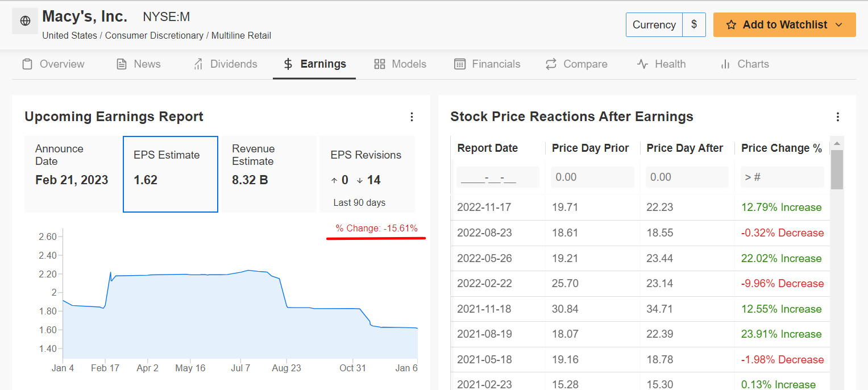This screenshot has height=390, width=868.
Task: Open the Financials tab
Action: [x=487, y=64]
